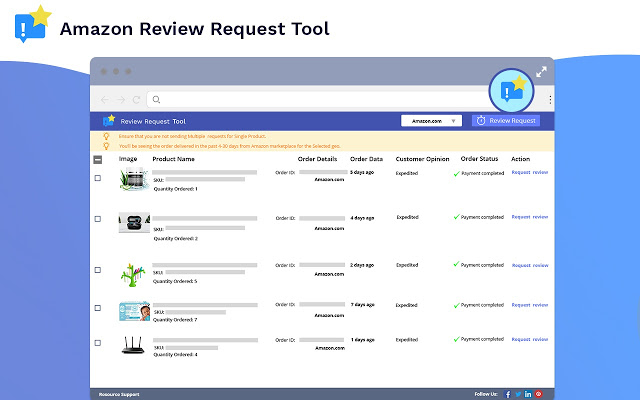
Task: Select the checkbox for the 5 days ago order
Action: pyautogui.click(x=98, y=178)
